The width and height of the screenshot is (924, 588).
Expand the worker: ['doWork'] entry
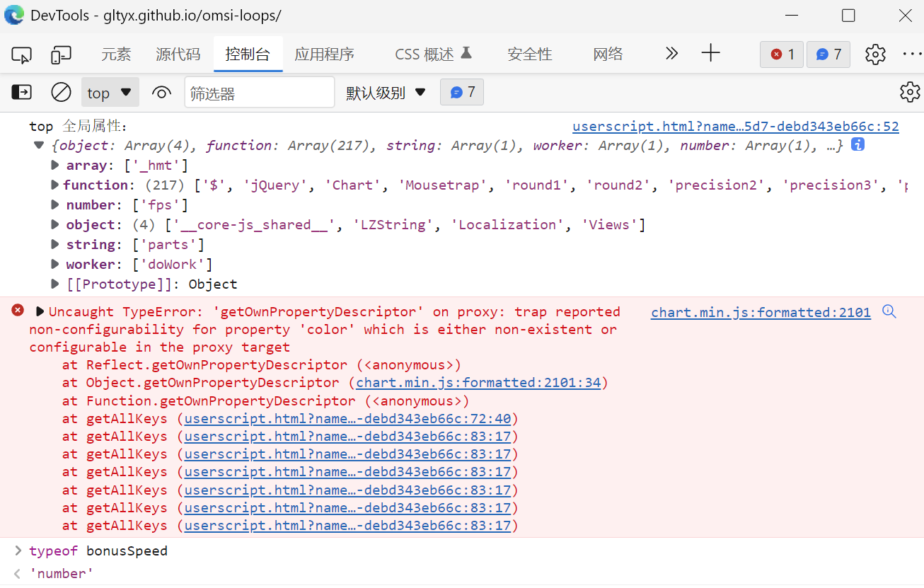(55, 265)
